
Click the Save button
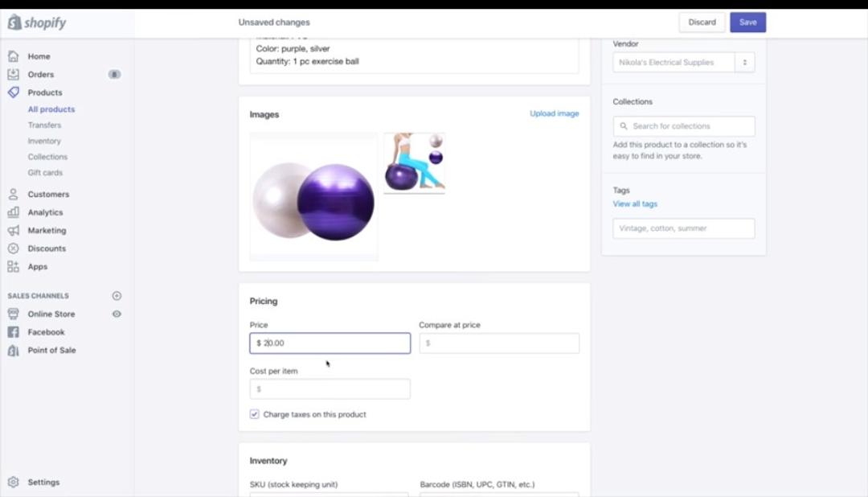[x=747, y=22]
